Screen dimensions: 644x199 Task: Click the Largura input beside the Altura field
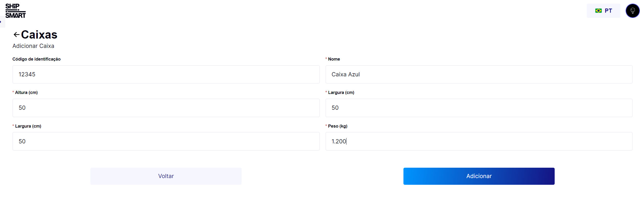(x=479, y=108)
